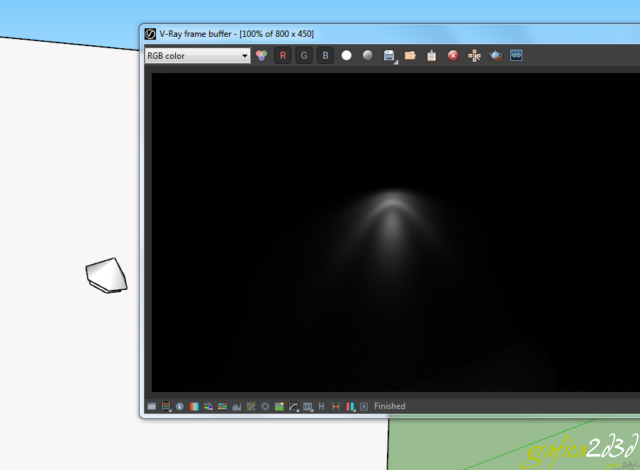Toggle white balance correction icon

point(194,406)
